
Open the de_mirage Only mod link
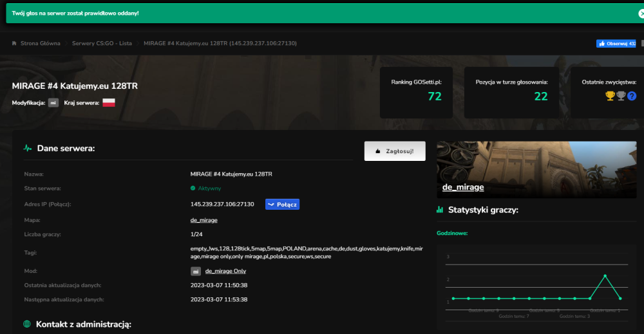(x=225, y=271)
